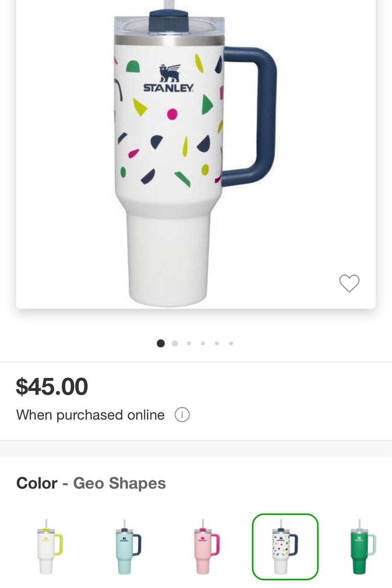Choose the light blue tumbler with navy handle
The width and height of the screenshot is (392, 588).
(127, 547)
